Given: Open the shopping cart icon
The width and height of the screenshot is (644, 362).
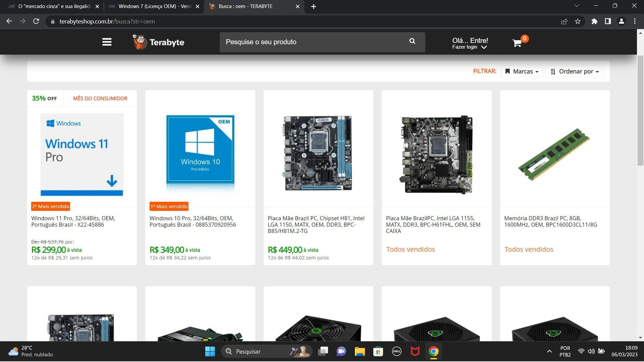Looking at the screenshot, I should (x=517, y=43).
